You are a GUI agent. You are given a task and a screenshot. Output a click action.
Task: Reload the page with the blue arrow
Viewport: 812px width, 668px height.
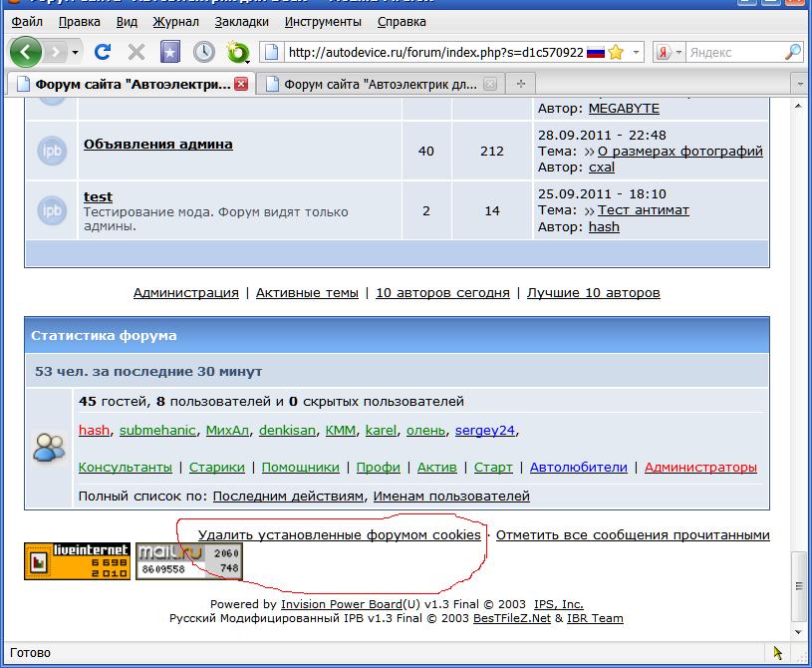pyautogui.click(x=103, y=52)
